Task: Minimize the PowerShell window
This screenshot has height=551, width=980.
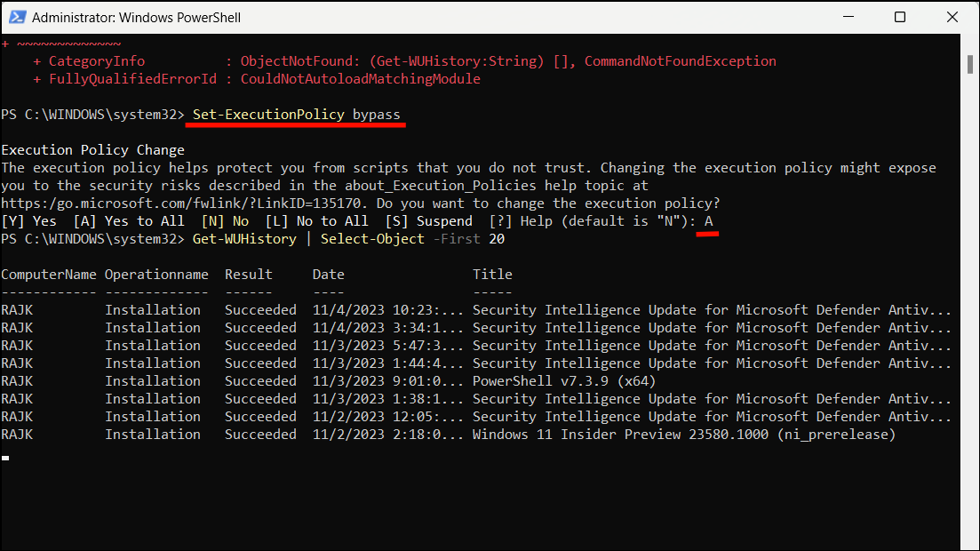Action: click(x=848, y=17)
